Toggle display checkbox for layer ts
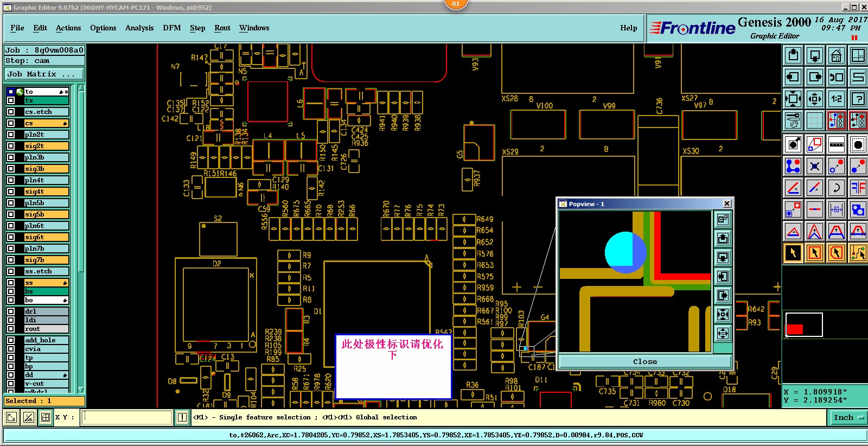Image resolution: width=868 pixels, height=446 pixels. 11,100
